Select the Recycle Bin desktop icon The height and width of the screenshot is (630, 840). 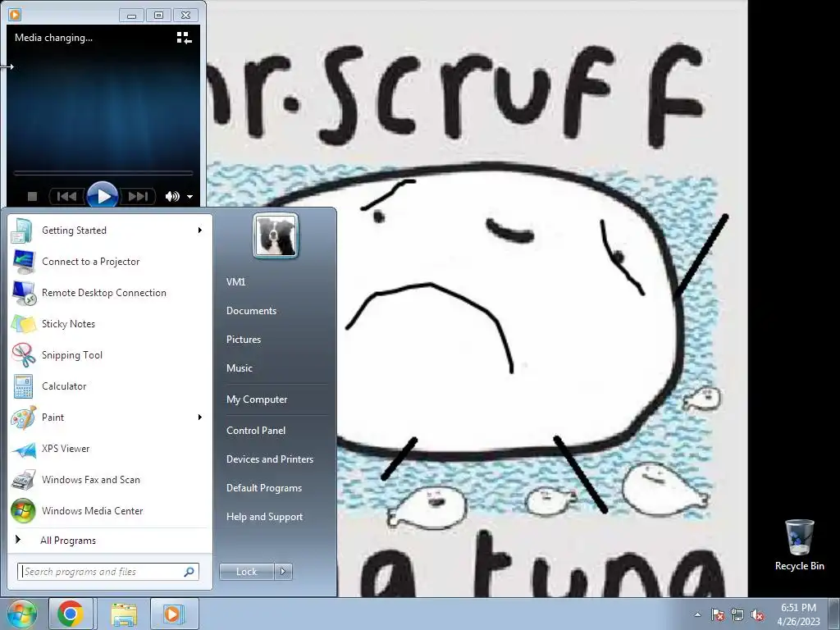(x=799, y=545)
